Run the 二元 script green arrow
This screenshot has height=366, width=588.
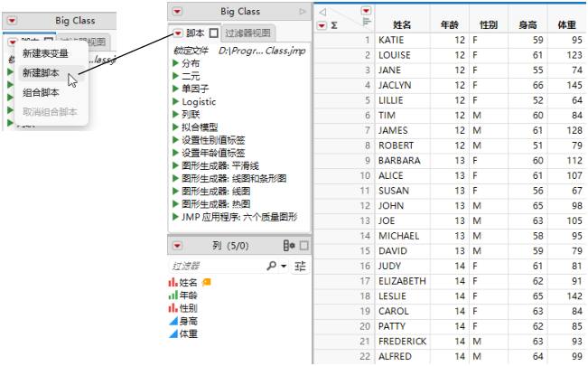coord(175,76)
